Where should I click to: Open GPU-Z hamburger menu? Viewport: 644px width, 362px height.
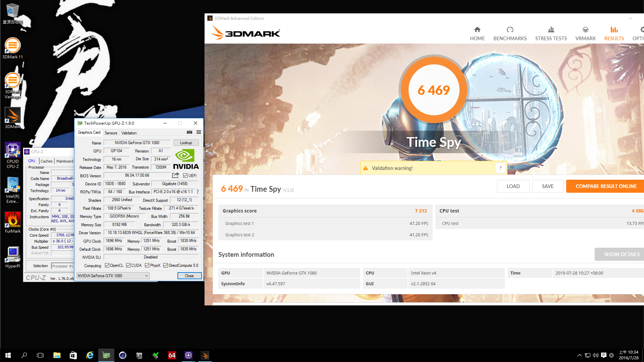click(x=199, y=132)
